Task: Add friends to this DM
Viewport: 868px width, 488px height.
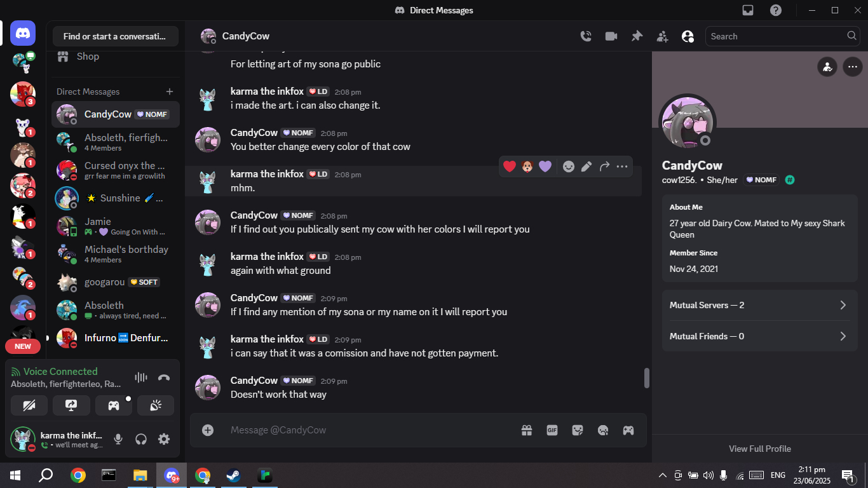Action: pyautogui.click(x=662, y=36)
